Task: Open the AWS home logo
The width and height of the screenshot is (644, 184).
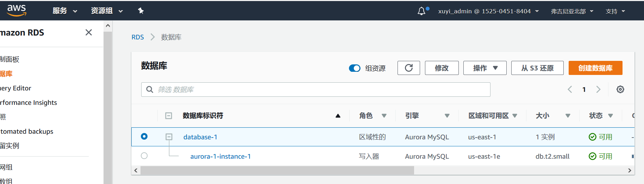Action: (17, 11)
